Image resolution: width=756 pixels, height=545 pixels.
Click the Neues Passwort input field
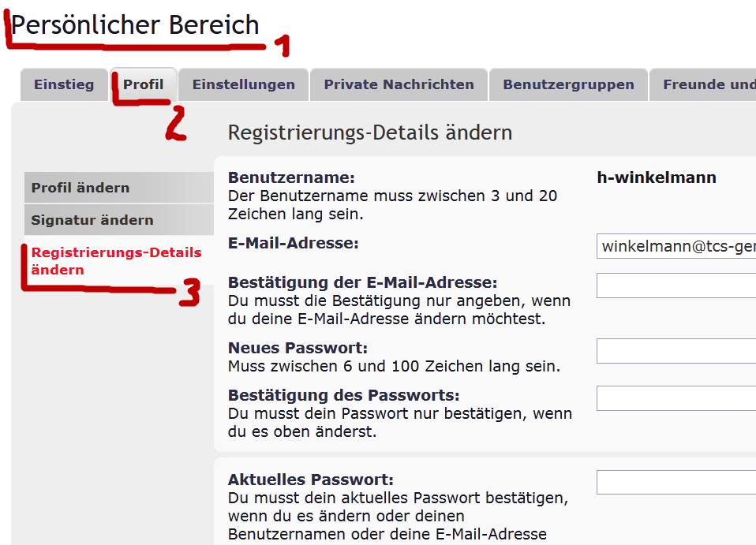coord(676,351)
